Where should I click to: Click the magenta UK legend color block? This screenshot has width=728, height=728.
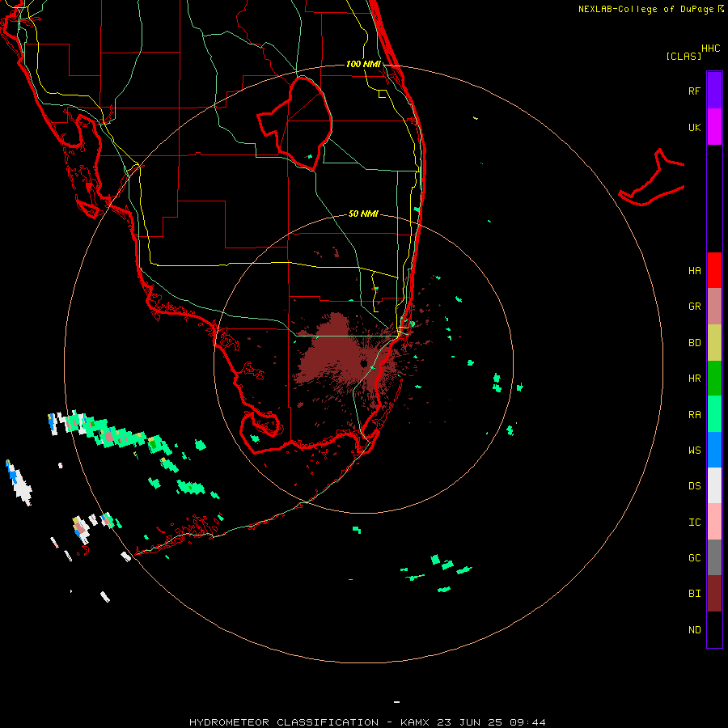coord(714,127)
